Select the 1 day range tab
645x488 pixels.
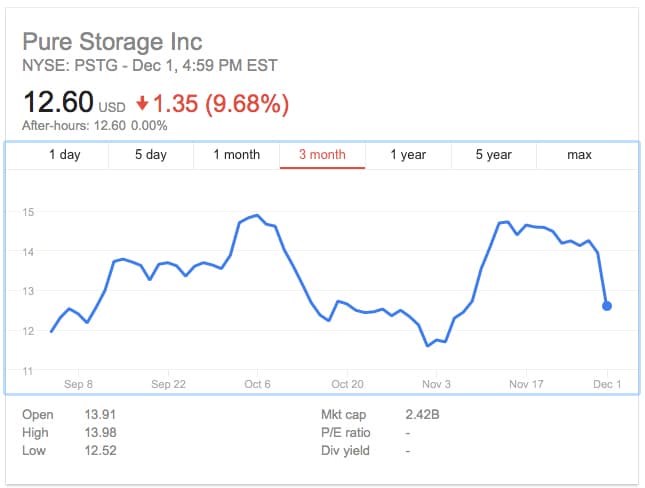coord(65,155)
